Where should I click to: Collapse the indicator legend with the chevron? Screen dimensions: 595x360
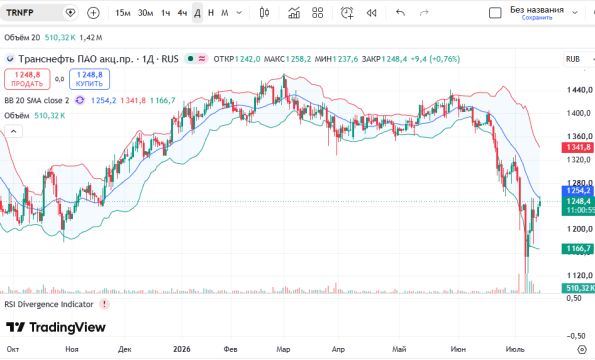pyautogui.click(x=13, y=132)
